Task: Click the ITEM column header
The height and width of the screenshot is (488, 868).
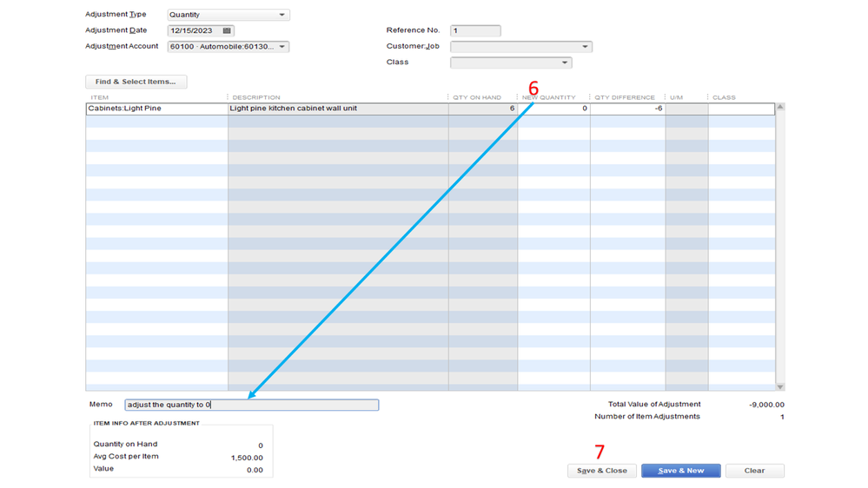Action: (100, 97)
